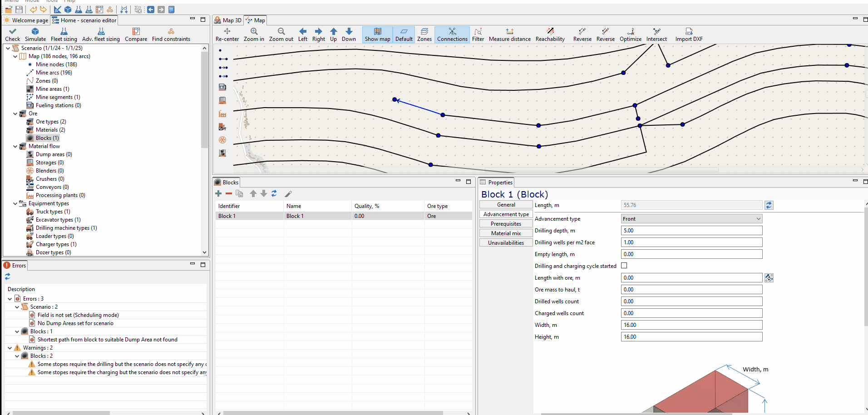Select the Reachability tool icon
The width and height of the screenshot is (868, 415).
point(550,31)
